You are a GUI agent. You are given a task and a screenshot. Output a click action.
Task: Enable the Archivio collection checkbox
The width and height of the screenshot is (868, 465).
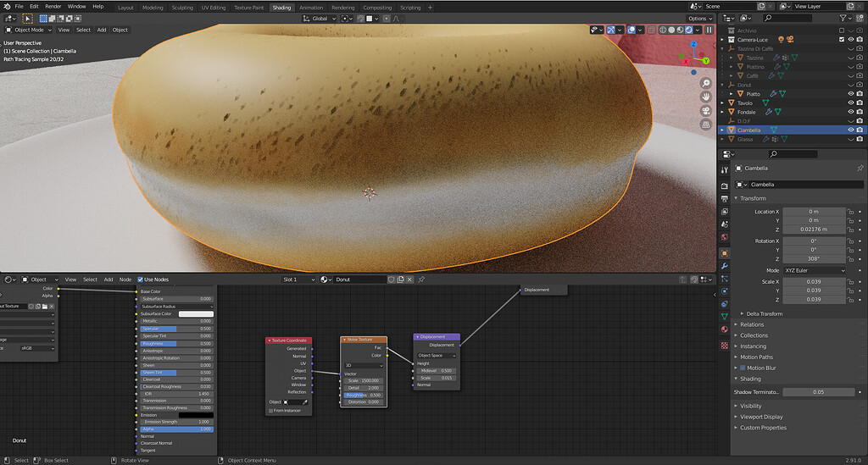[x=842, y=30]
